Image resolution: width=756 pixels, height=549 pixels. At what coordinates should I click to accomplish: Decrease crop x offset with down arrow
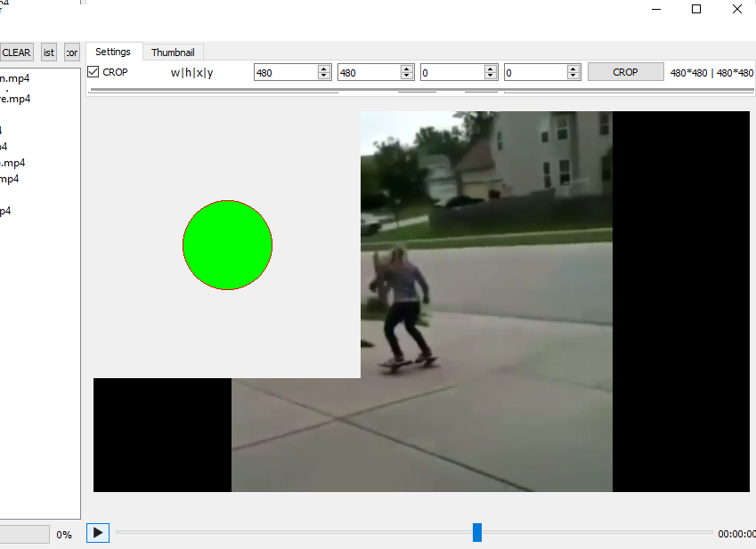491,76
